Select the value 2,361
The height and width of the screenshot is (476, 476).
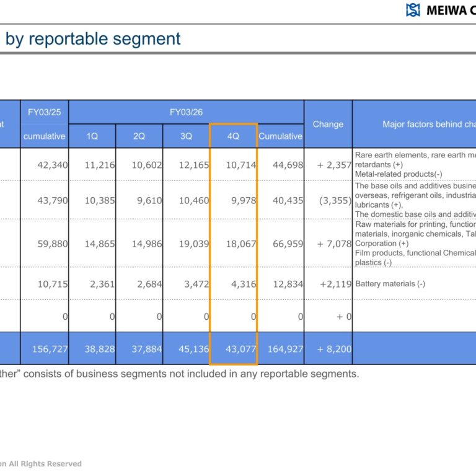point(102,284)
